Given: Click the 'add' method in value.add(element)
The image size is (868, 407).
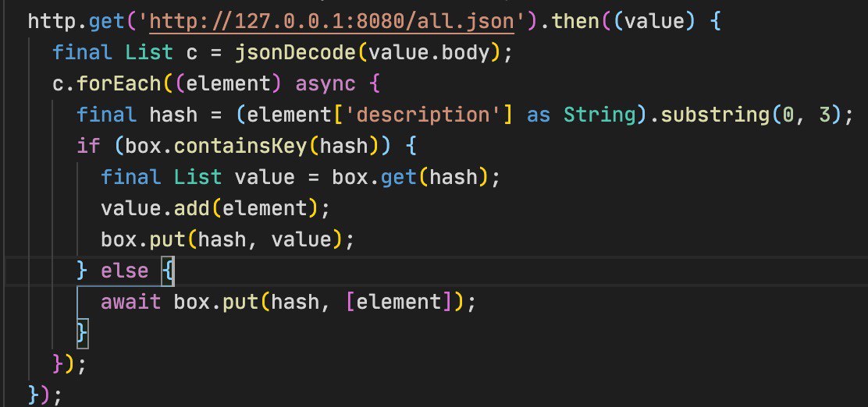Looking at the screenshot, I should click(x=191, y=208).
